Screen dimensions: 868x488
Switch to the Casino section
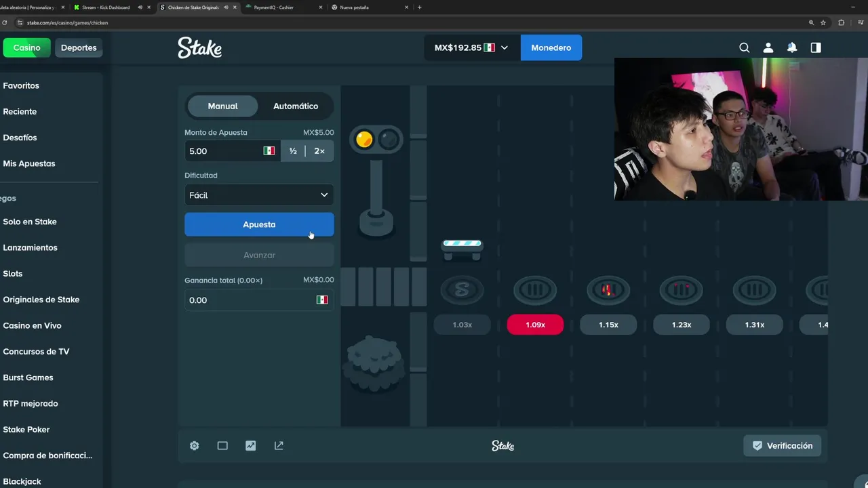26,47
